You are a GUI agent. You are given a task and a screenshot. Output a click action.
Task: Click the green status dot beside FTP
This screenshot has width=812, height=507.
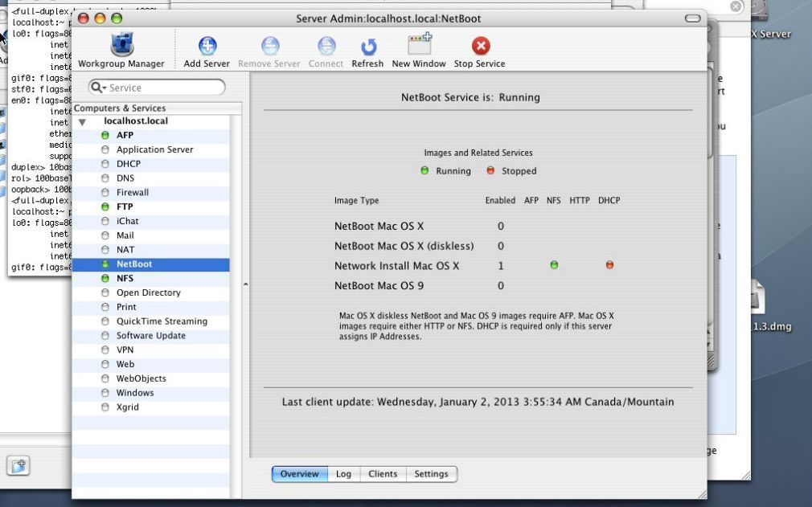pyautogui.click(x=105, y=207)
